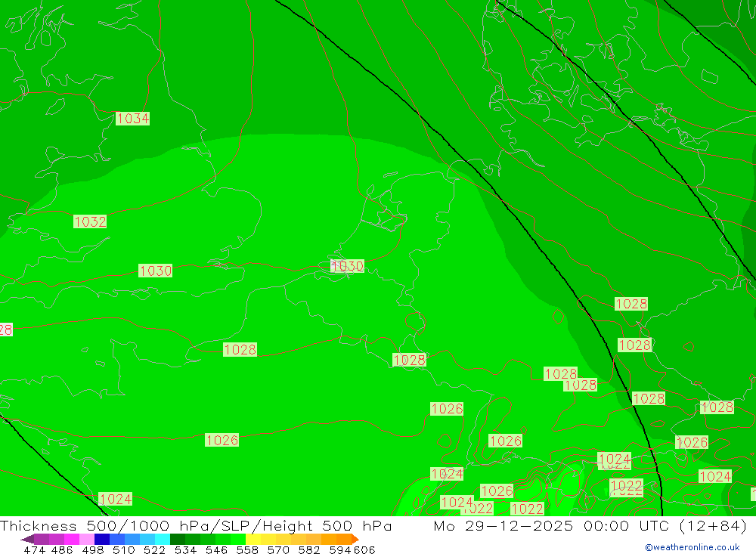Pick the bright magenta legend swatch

coord(71,539)
